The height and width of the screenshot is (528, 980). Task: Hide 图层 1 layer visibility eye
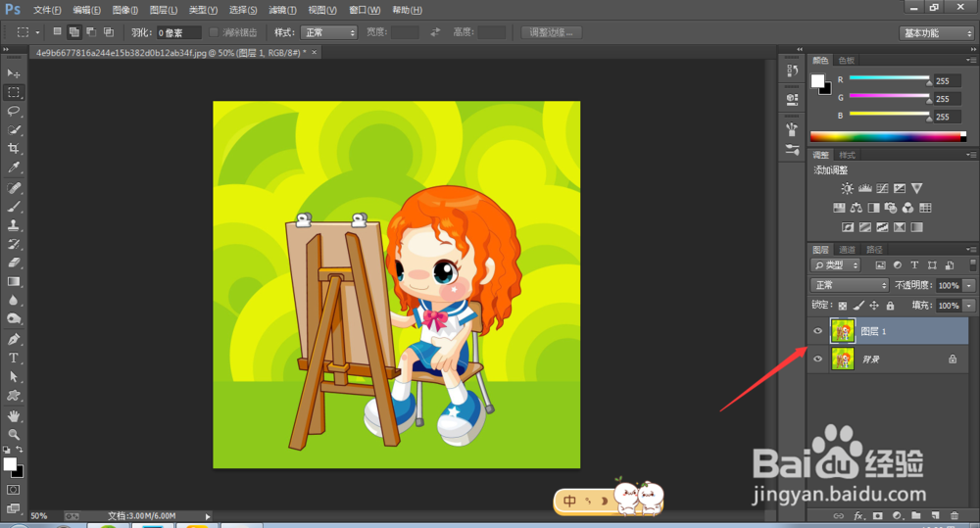pyautogui.click(x=817, y=331)
